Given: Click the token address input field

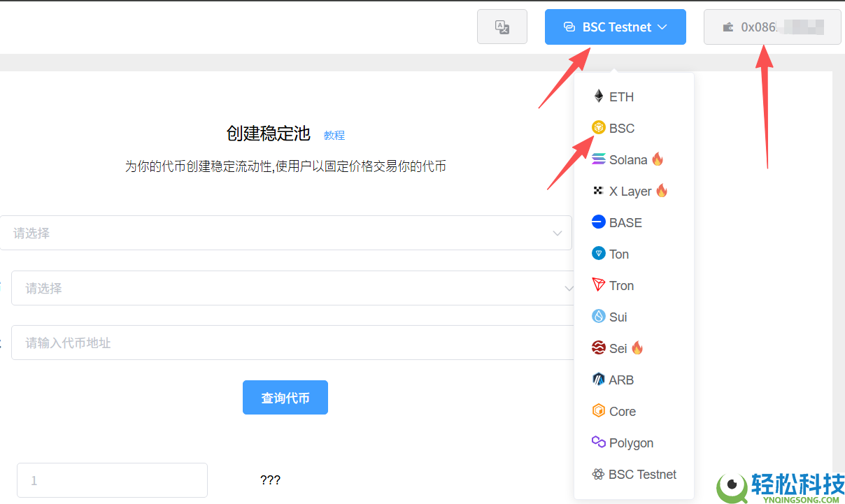Looking at the screenshot, I should [x=292, y=343].
